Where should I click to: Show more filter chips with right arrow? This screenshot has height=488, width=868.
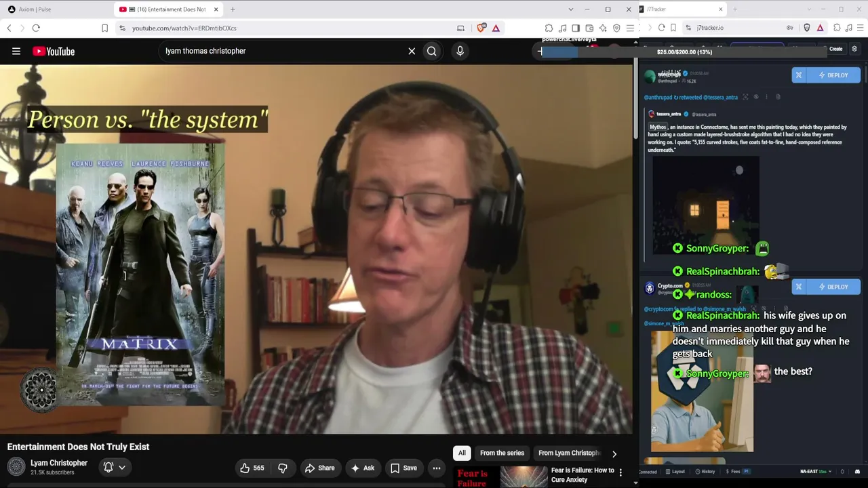coord(614,453)
